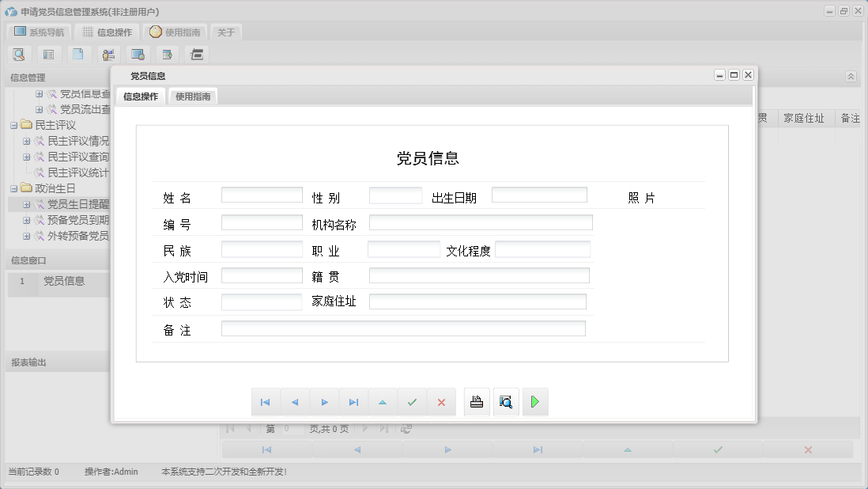Select the search/query tool in the toolbar
The width and height of the screenshot is (868, 489).
(19, 54)
